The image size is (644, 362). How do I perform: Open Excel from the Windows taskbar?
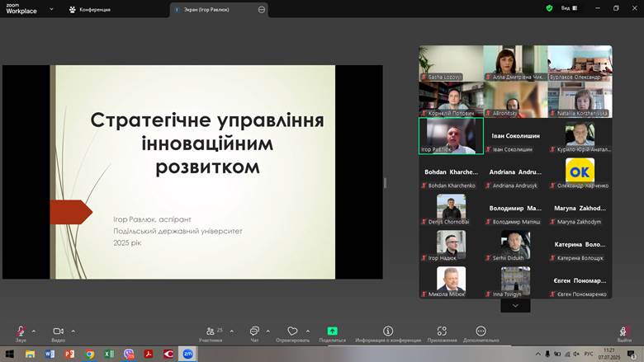click(109, 354)
